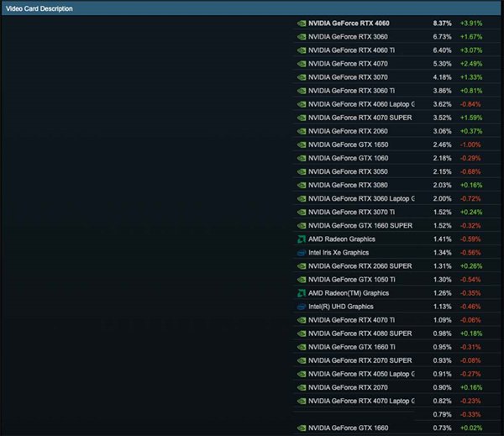Click the NVIDIA icon by RTX 4080 SUPER

tap(302, 334)
